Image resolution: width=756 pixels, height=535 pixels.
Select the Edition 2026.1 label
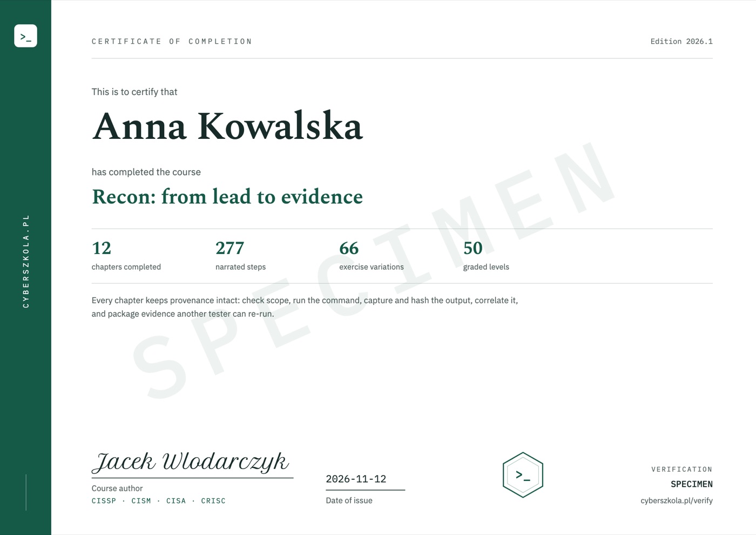pos(681,42)
